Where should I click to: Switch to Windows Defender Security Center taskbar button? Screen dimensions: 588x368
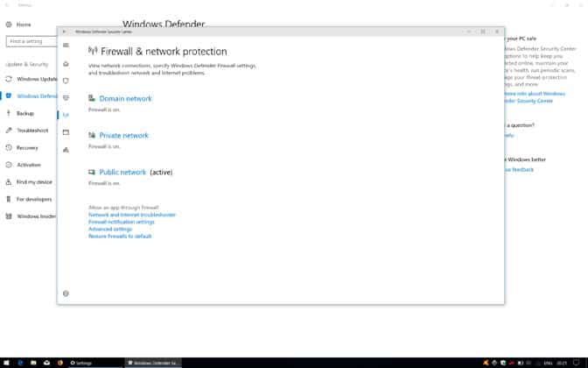pos(153,363)
